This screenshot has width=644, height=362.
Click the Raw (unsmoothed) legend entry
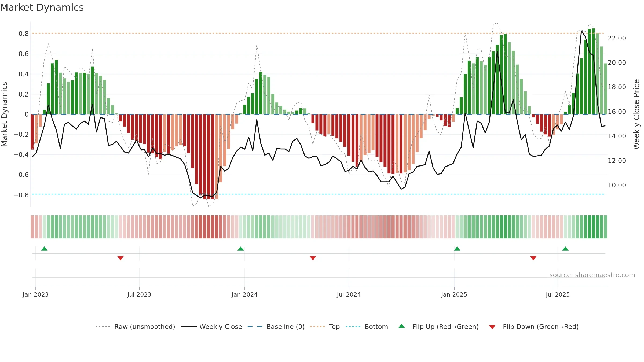click(135, 327)
